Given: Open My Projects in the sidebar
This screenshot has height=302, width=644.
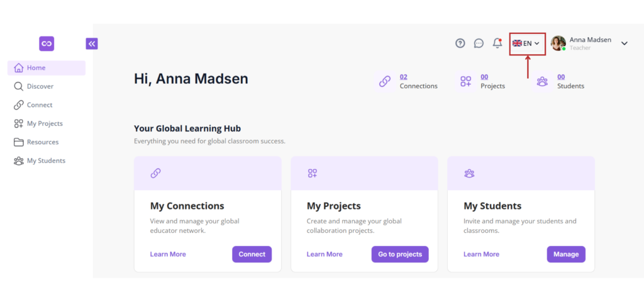Looking at the screenshot, I should (44, 123).
